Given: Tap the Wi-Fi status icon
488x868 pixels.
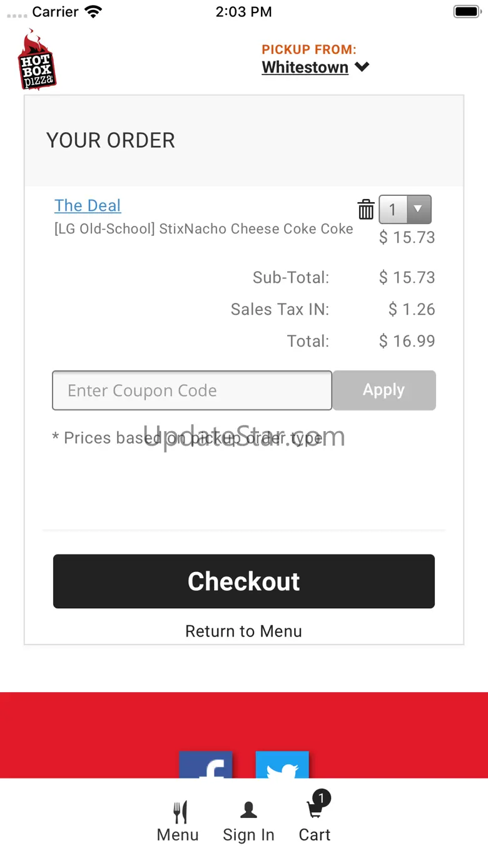Looking at the screenshot, I should coord(93,12).
